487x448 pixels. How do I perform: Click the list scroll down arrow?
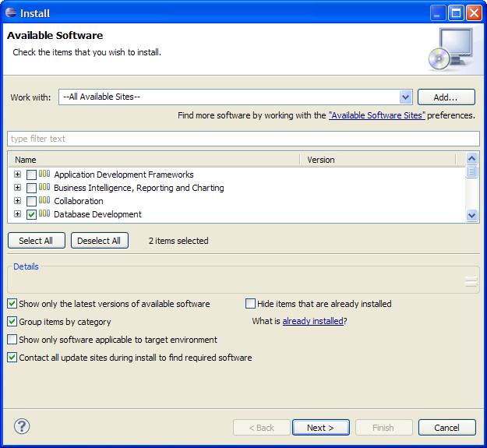click(471, 215)
